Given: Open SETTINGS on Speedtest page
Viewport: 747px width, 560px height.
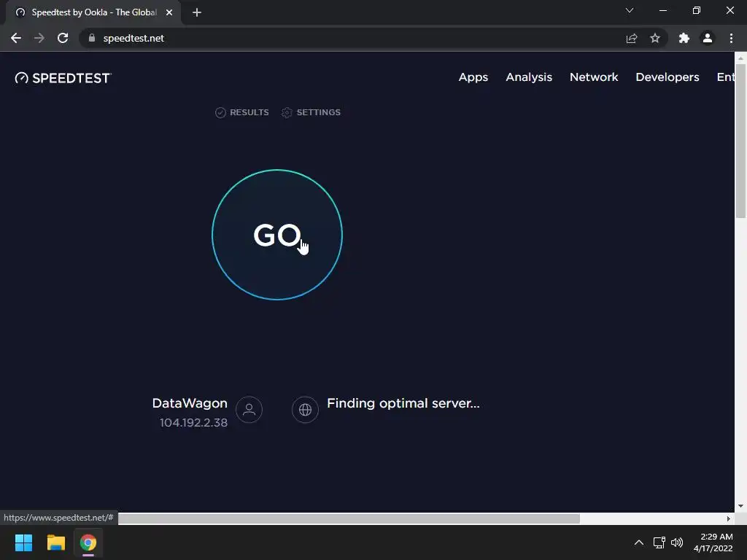Looking at the screenshot, I should coord(311,112).
